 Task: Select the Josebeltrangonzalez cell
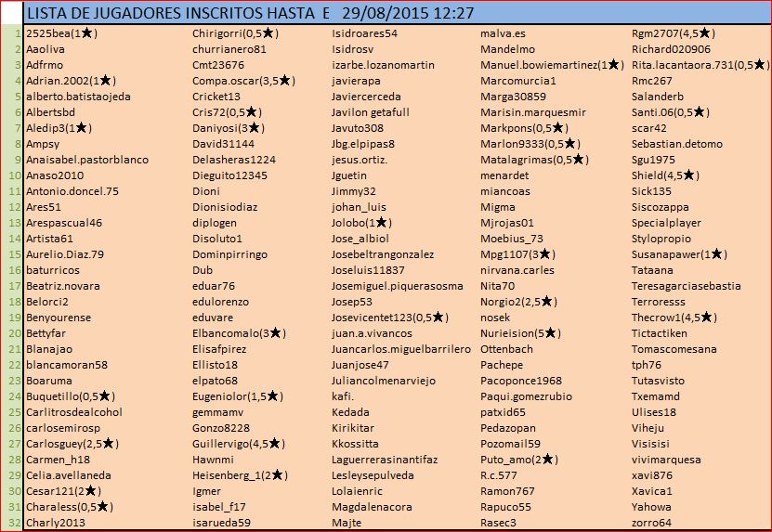tap(383, 254)
